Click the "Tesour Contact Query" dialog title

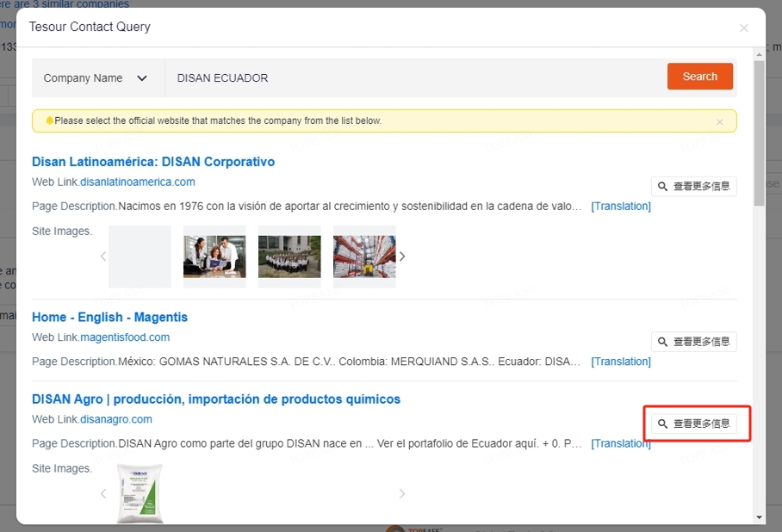pos(90,27)
